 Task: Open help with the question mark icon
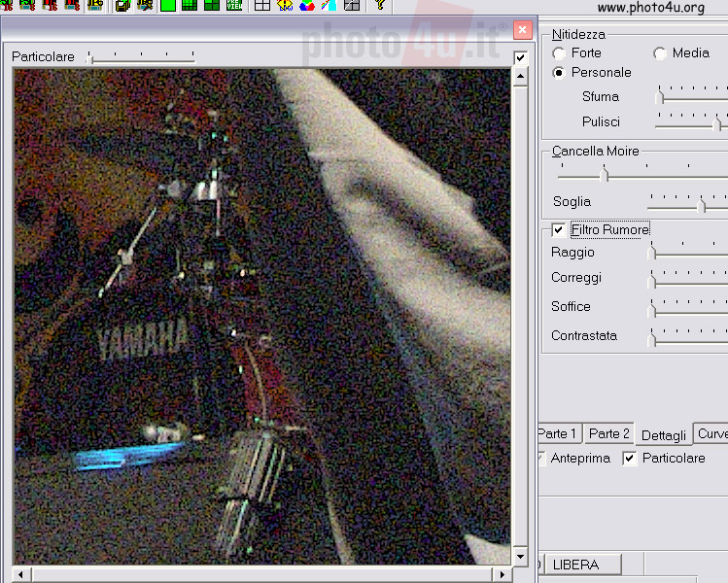pos(380,5)
